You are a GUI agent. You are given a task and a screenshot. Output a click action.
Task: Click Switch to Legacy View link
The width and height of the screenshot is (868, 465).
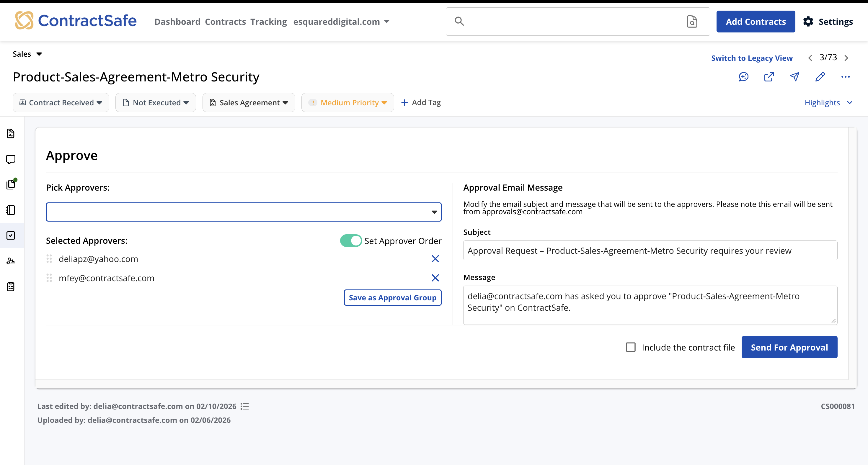[752, 58]
